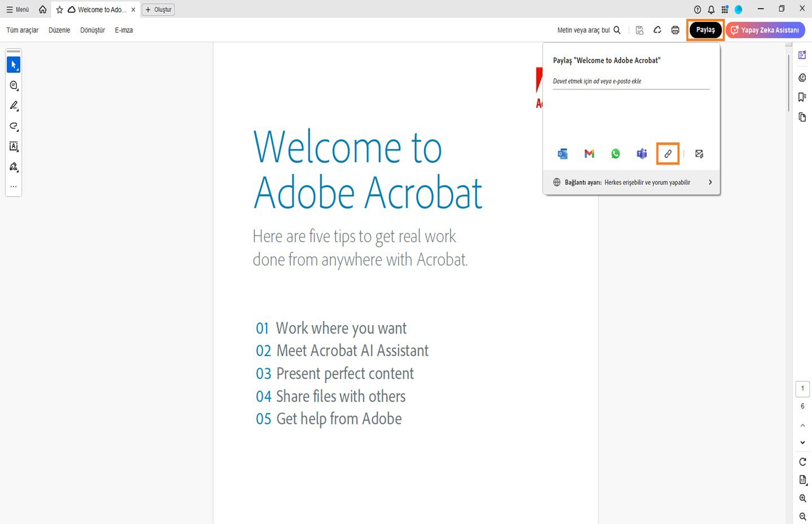Open the AI assistant panel in right sidebar
The width and height of the screenshot is (812, 524).
(802, 55)
